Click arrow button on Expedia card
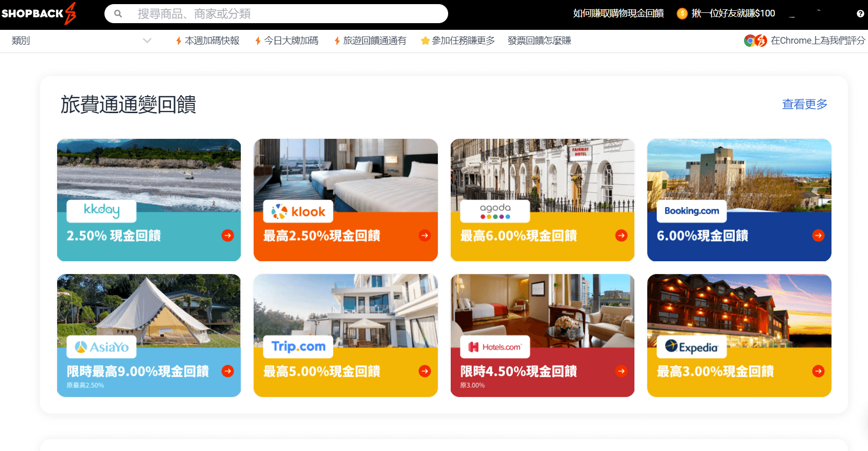 [818, 371]
